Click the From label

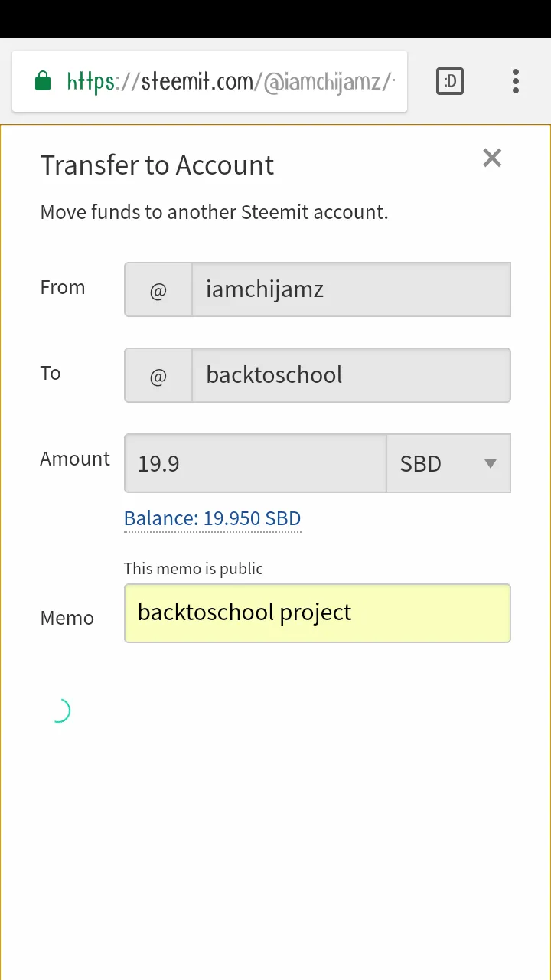point(63,288)
